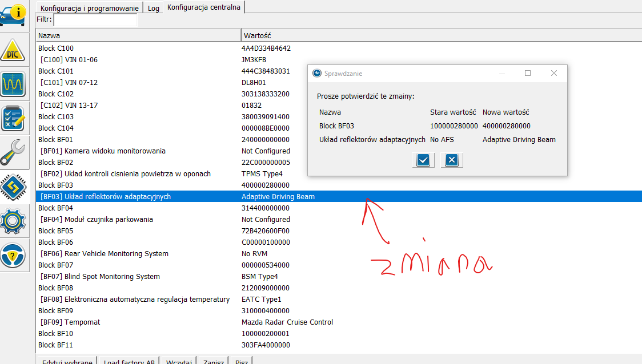Open the DTC fault codes section
This screenshot has height=364, width=642.
(x=13, y=51)
